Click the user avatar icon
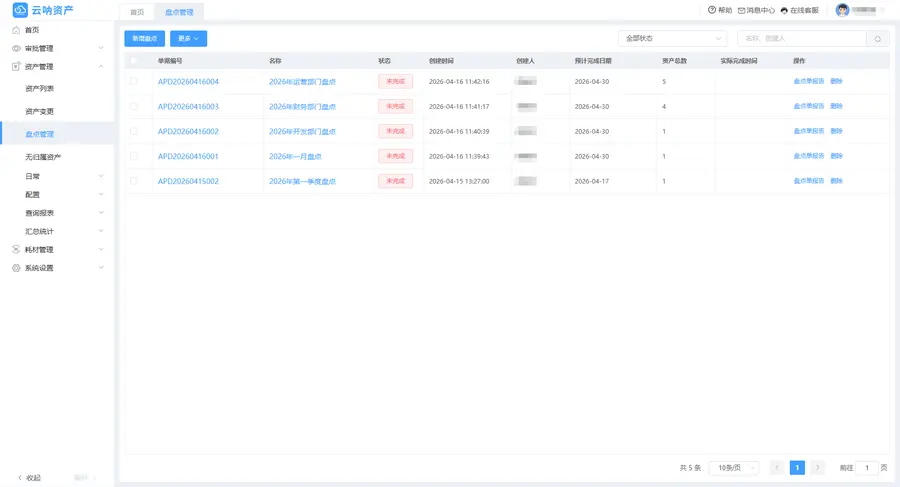This screenshot has height=487, width=900. (842, 10)
